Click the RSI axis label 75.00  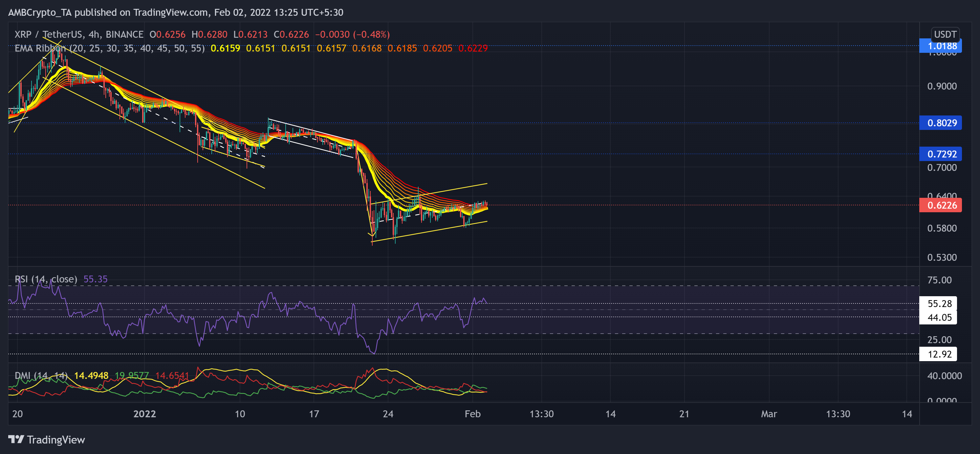[x=939, y=280]
